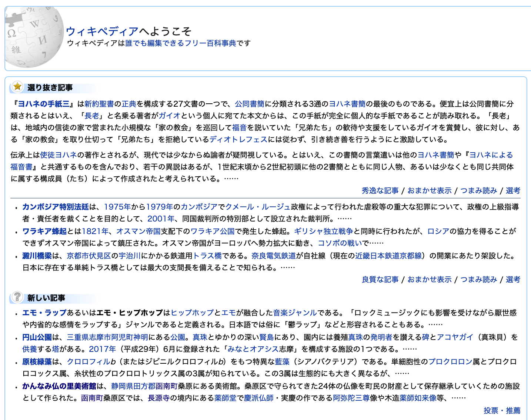Image resolution: width=531 pixels, height=420 pixels.
Task: Open the ワラキア蜂起 article link
Action: (x=44, y=231)
